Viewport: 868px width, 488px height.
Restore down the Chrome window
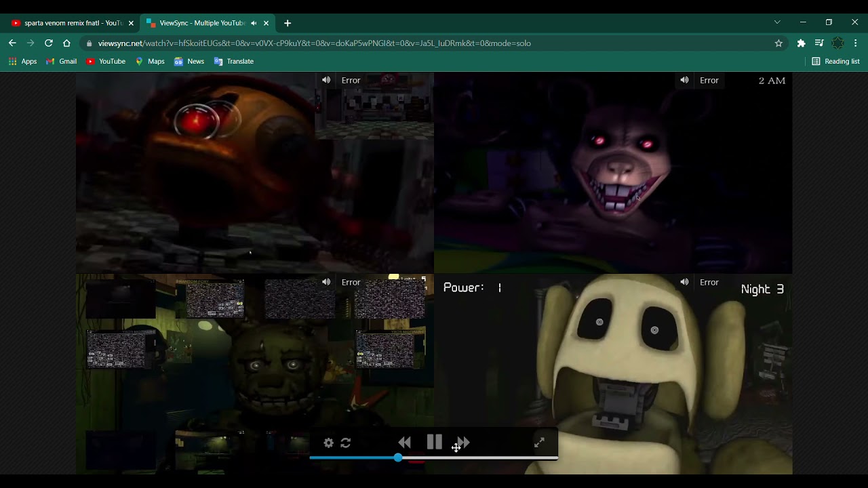tap(829, 22)
